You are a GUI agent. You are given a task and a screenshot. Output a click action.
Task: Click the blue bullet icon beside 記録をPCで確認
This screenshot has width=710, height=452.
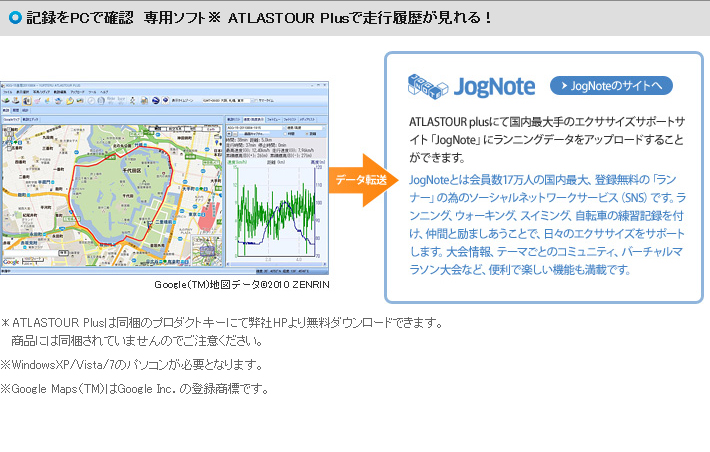pyautogui.click(x=15, y=18)
